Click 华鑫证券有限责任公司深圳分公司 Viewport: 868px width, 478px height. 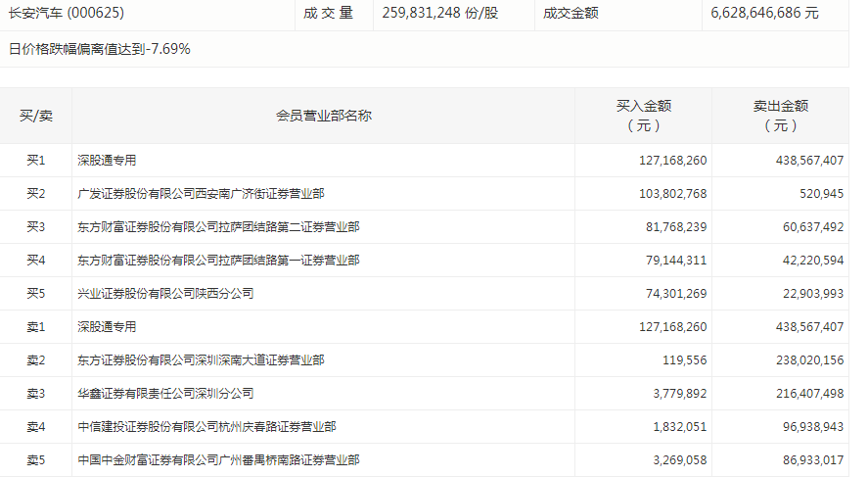coord(165,394)
